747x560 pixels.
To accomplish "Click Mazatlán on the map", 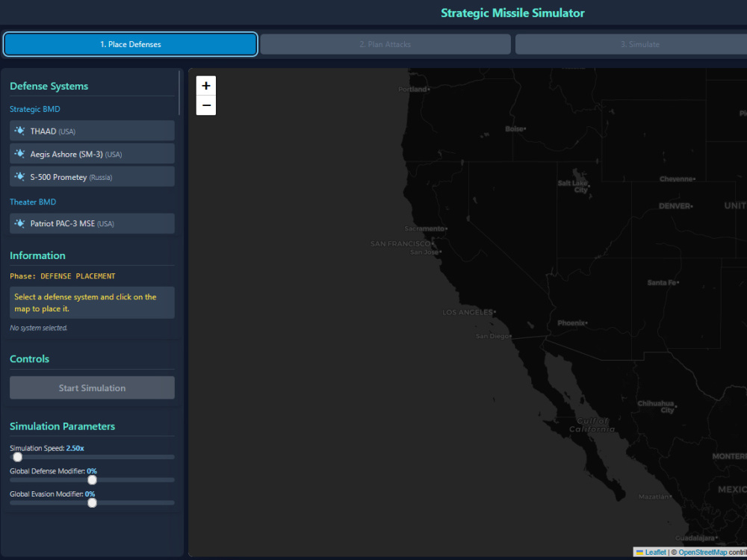I will point(654,497).
